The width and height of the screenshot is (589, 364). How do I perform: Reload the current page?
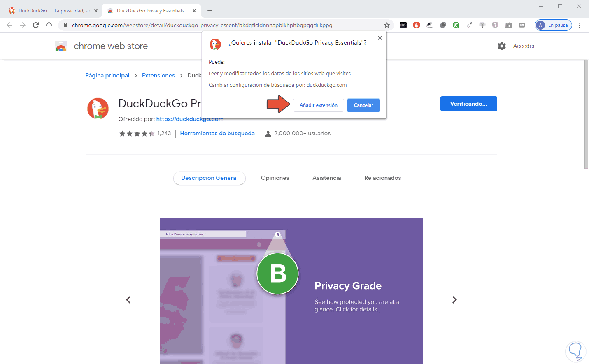click(x=36, y=25)
